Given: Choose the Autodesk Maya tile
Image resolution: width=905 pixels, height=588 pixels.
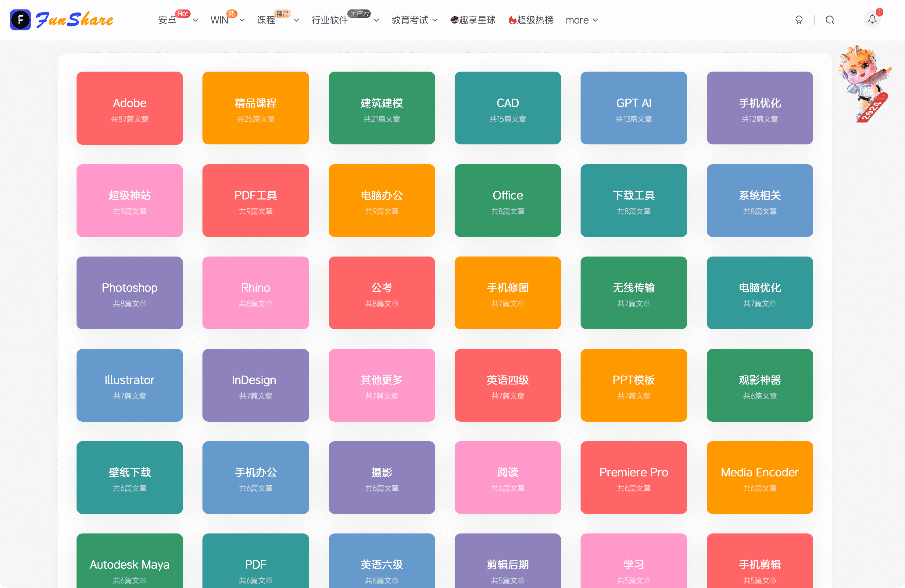Looking at the screenshot, I should pos(130,561).
